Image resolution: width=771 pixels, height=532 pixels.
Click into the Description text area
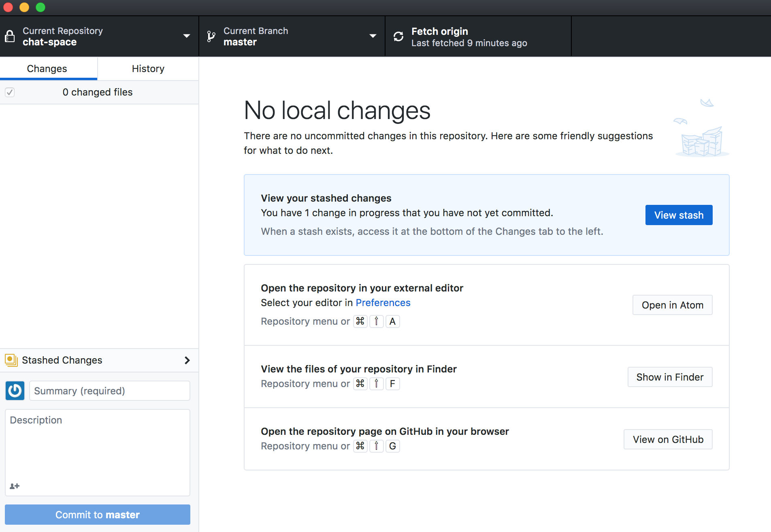coord(97,445)
